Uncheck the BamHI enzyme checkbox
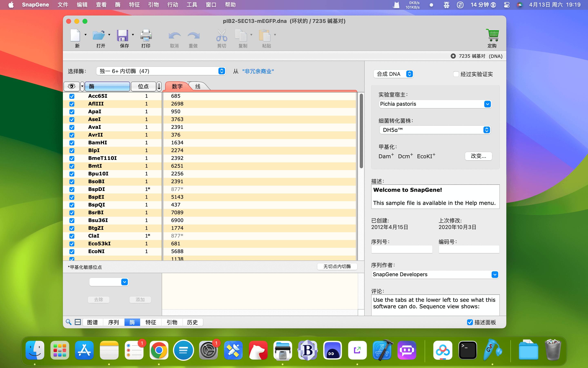The image size is (588, 368). point(72,143)
